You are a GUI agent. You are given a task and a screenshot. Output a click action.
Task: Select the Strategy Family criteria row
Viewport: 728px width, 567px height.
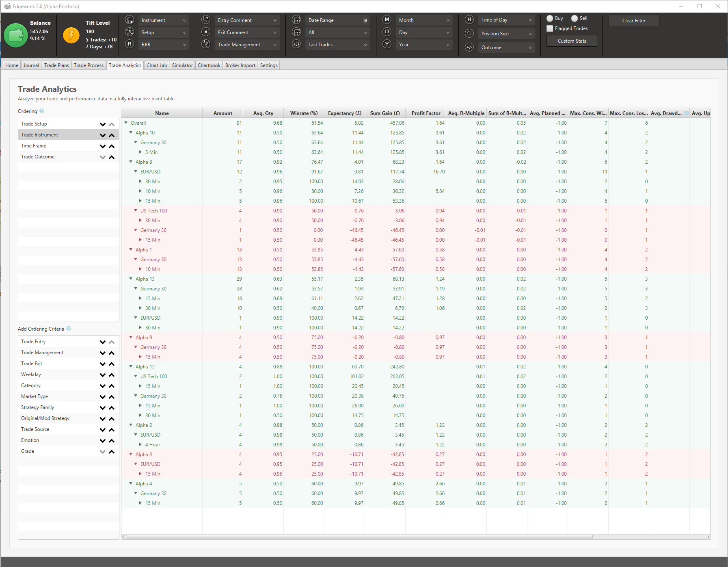[x=68, y=407]
